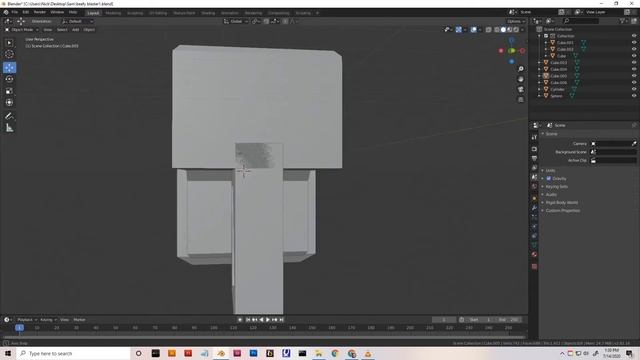Switch viewport to wireframe shading mode
The height and width of the screenshot is (360, 640).
(497, 30)
